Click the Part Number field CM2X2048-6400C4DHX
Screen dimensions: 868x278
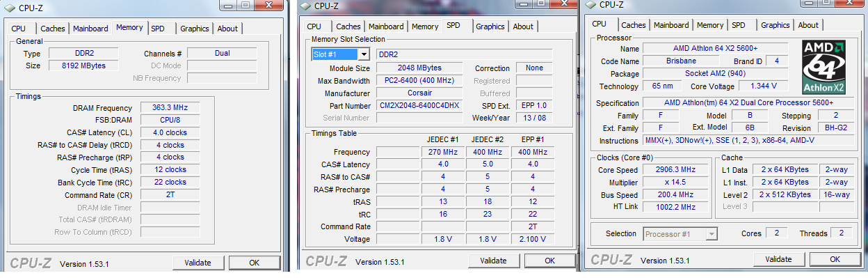coord(419,106)
